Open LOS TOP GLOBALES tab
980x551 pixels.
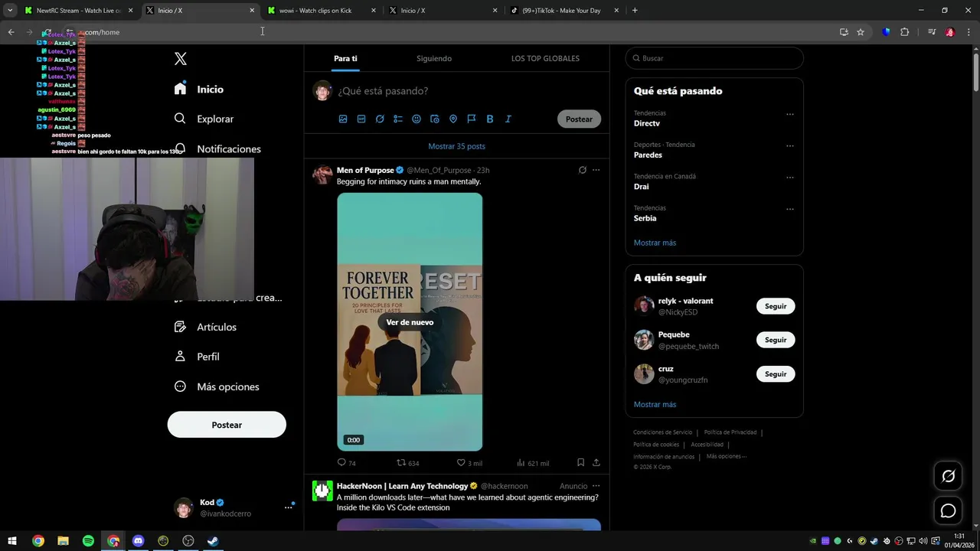(x=545, y=58)
